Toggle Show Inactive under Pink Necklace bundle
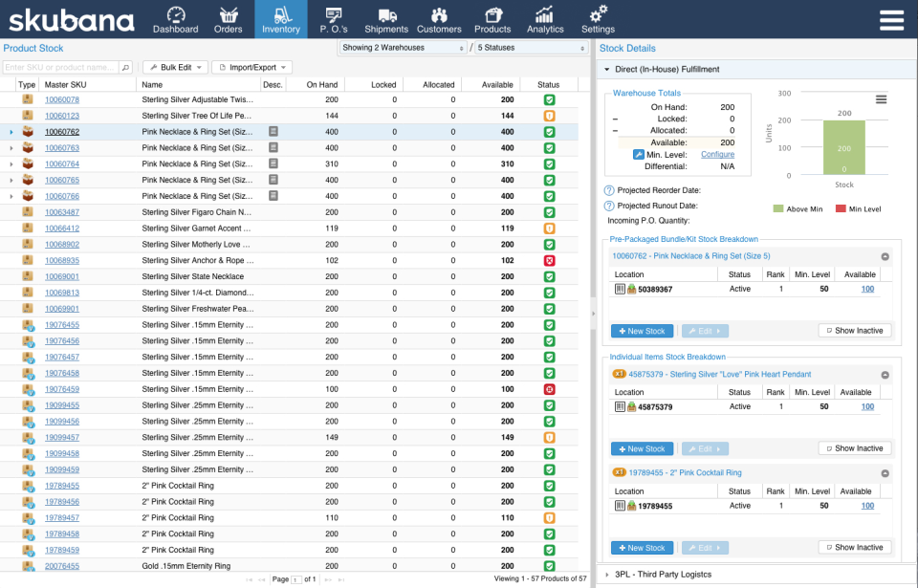 coord(855,331)
